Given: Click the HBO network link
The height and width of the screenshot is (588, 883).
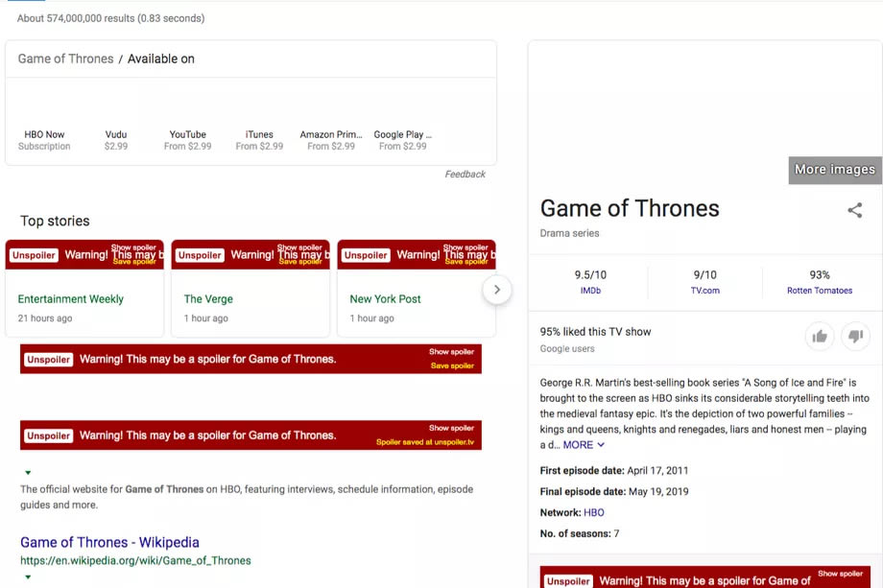Looking at the screenshot, I should tap(594, 512).
